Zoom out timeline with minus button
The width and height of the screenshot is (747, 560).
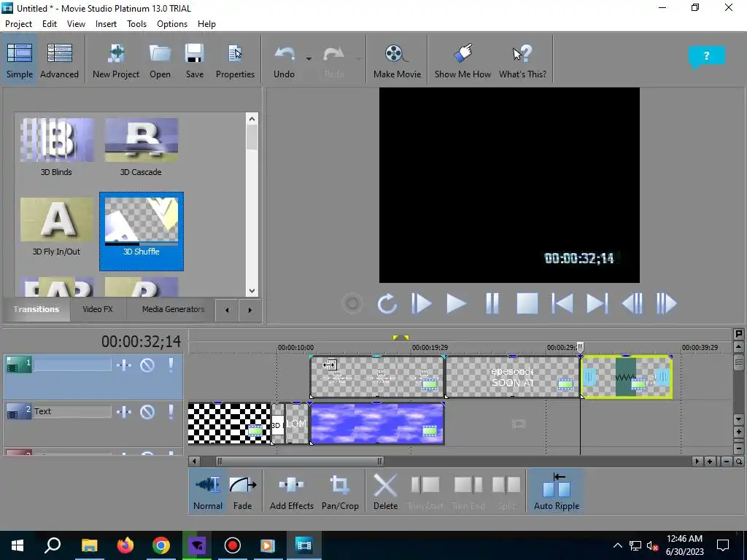click(x=727, y=462)
